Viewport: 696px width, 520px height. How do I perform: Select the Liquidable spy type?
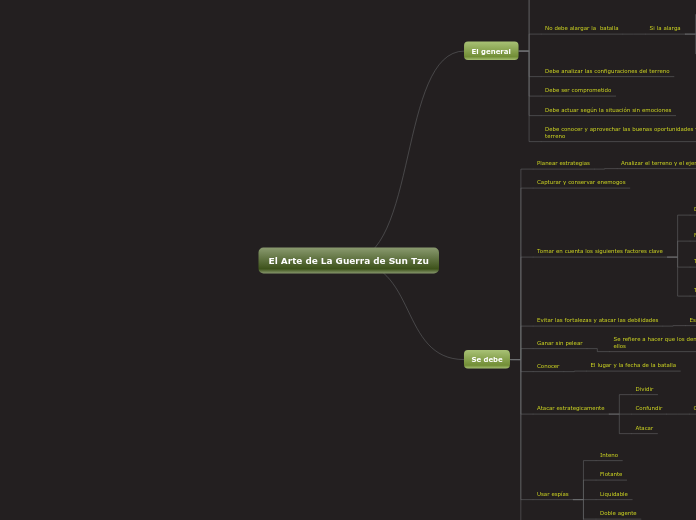(613, 494)
